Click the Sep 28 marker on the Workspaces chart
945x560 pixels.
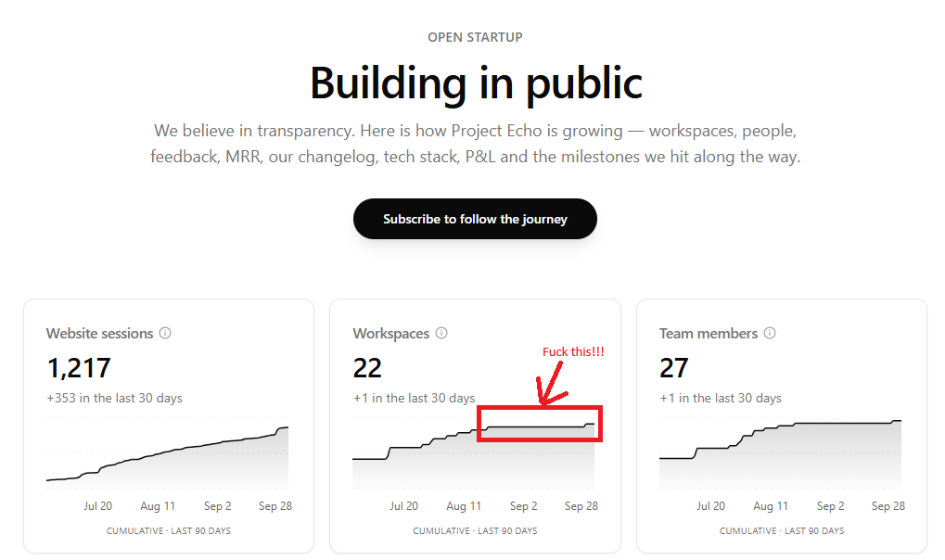click(581, 505)
